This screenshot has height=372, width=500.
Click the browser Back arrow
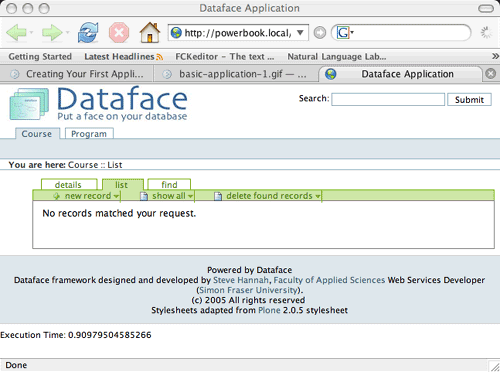point(16,33)
